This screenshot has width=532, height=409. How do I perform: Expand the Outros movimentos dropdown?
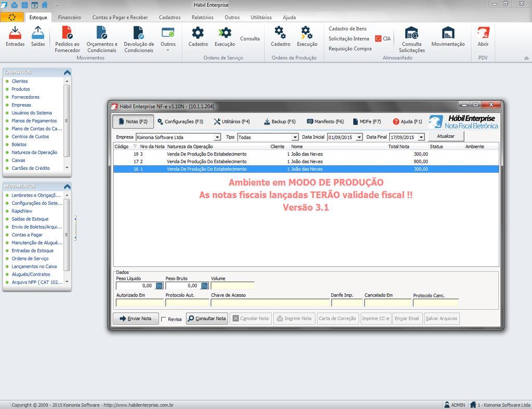coord(168,39)
